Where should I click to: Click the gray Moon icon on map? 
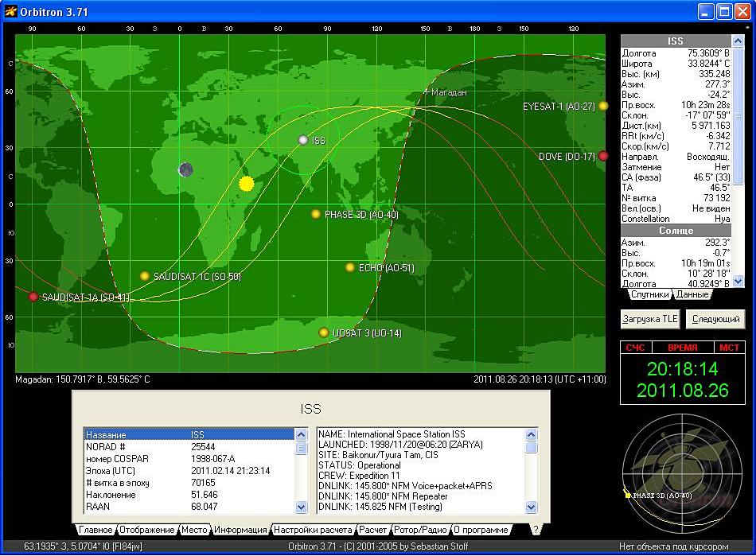coord(186,169)
